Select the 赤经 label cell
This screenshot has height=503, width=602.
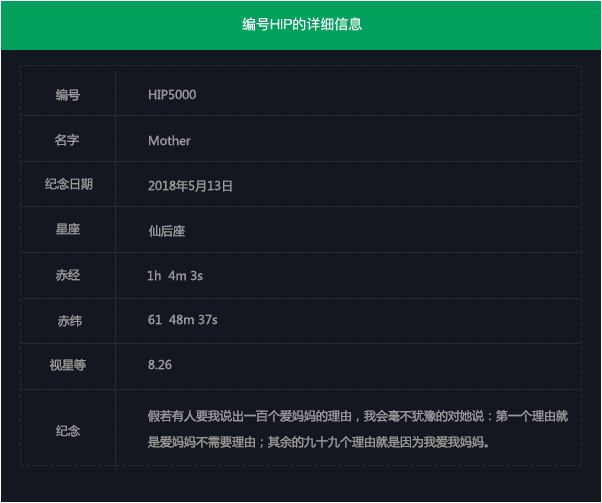click(68, 275)
